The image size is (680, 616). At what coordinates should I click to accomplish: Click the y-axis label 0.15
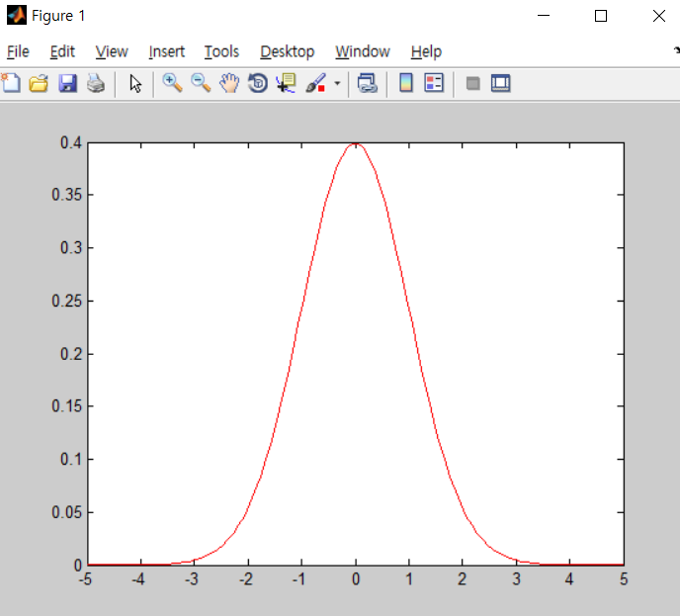(x=66, y=406)
